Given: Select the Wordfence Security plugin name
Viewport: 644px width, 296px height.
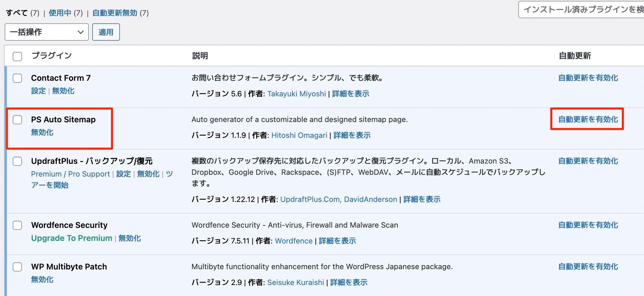Looking at the screenshot, I should [69, 225].
